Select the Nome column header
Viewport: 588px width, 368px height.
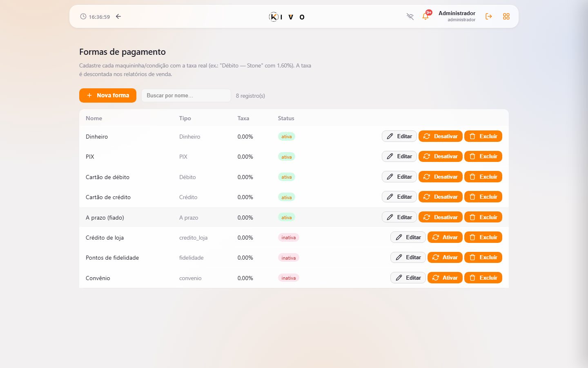(x=94, y=118)
